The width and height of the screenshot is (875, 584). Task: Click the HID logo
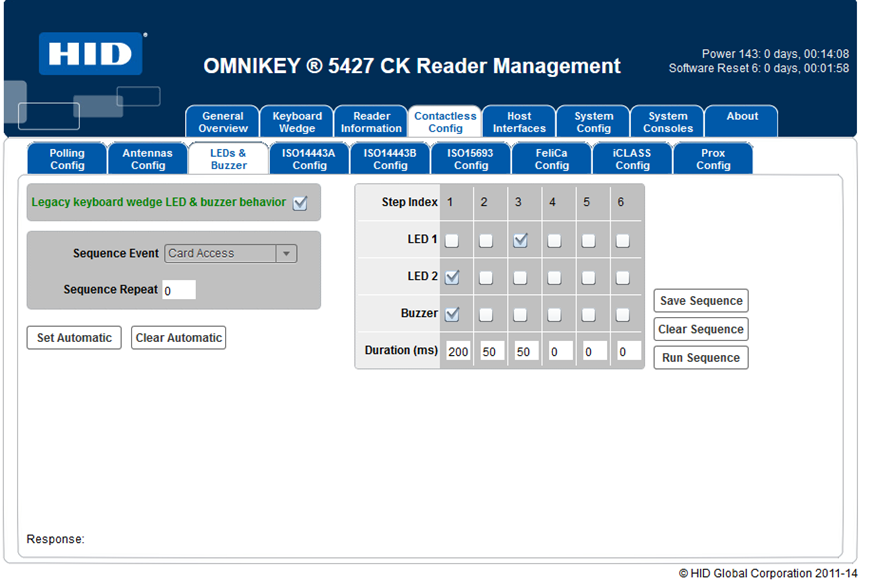pos(90,54)
